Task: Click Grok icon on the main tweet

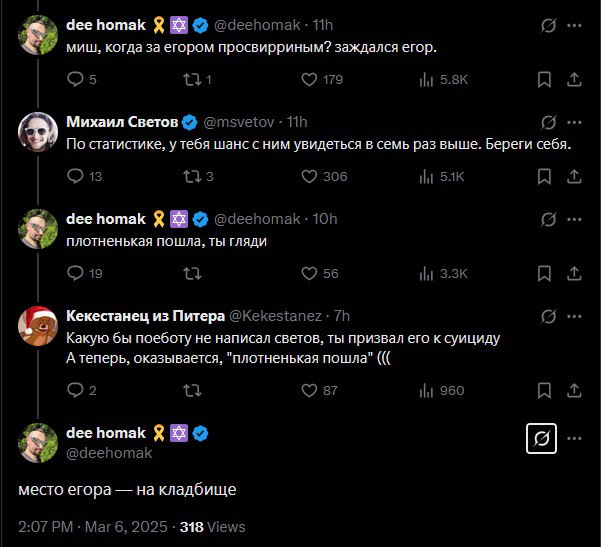Action: coord(540,438)
